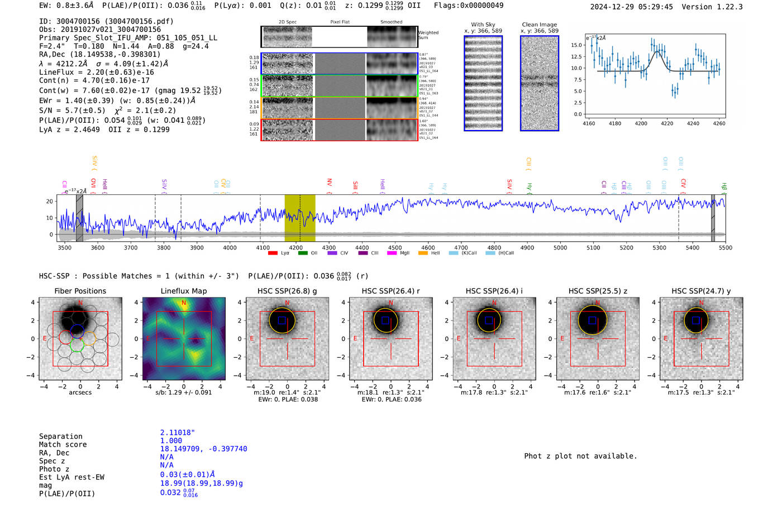Open the HSC SSP(26.4) i cutout
Viewport: 782px width, 532px height.
(494, 339)
